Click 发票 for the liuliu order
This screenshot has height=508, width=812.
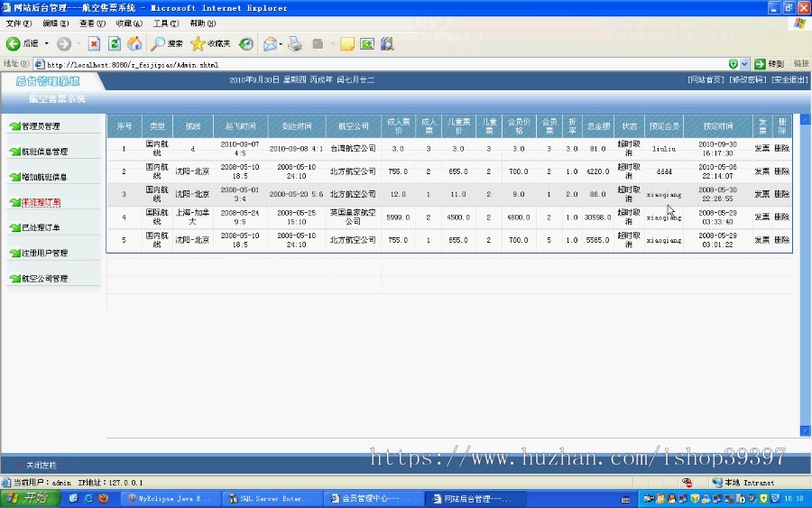click(761, 149)
